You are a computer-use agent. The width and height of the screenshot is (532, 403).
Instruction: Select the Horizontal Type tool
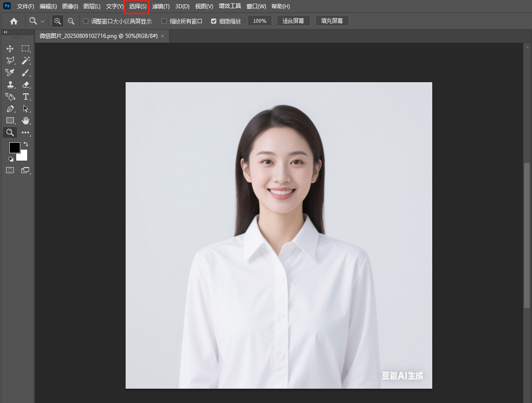tap(25, 96)
